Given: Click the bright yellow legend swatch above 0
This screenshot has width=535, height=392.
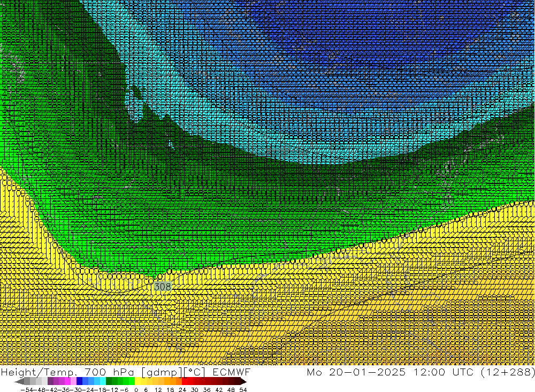Looking at the screenshot, I should [138, 381].
